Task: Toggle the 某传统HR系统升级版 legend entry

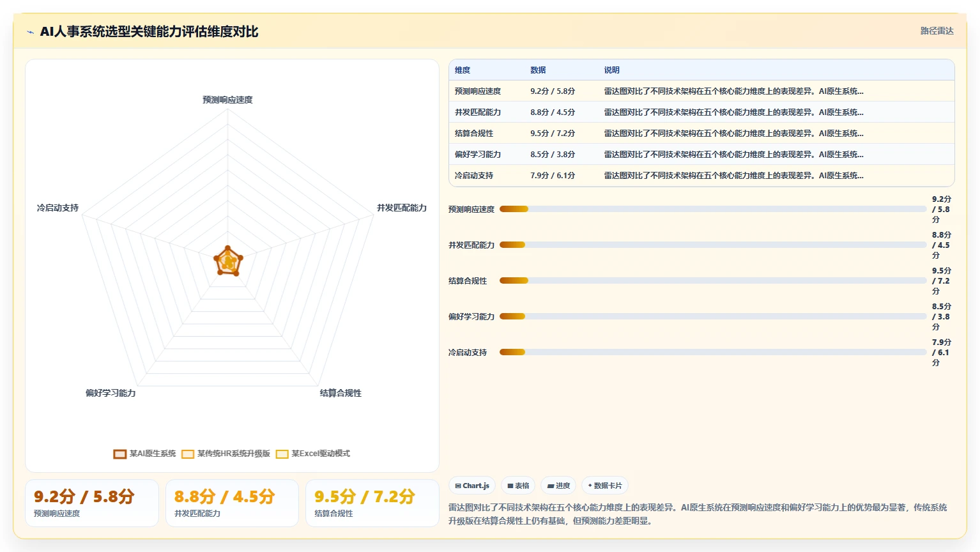Action: click(226, 454)
